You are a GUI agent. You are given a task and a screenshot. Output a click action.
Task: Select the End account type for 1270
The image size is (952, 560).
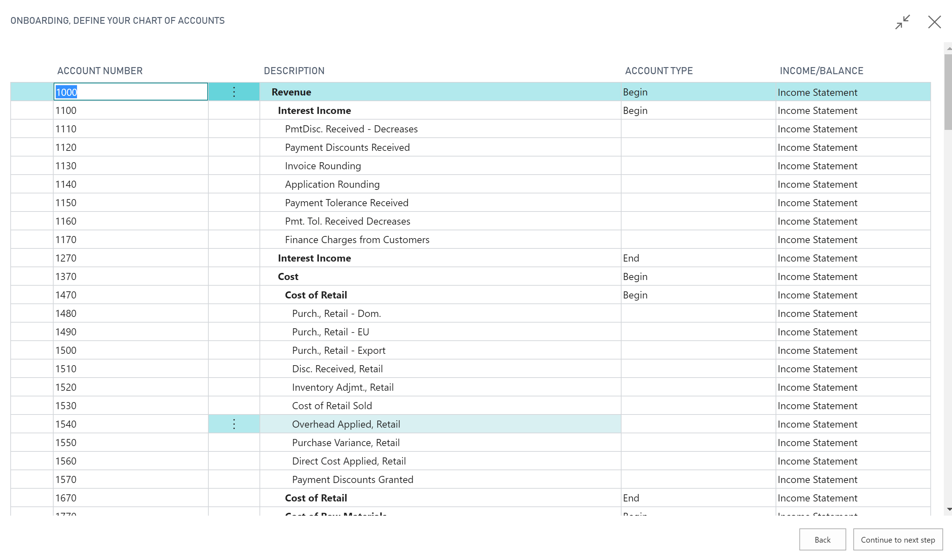point(698,258)
